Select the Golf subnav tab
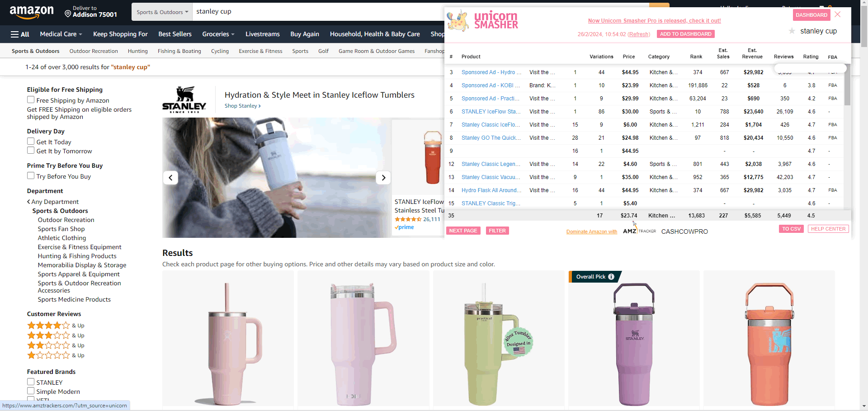Image resolution: width=868 pixels, height=411 pixels. pyautogui.click(x=323, y=51)
